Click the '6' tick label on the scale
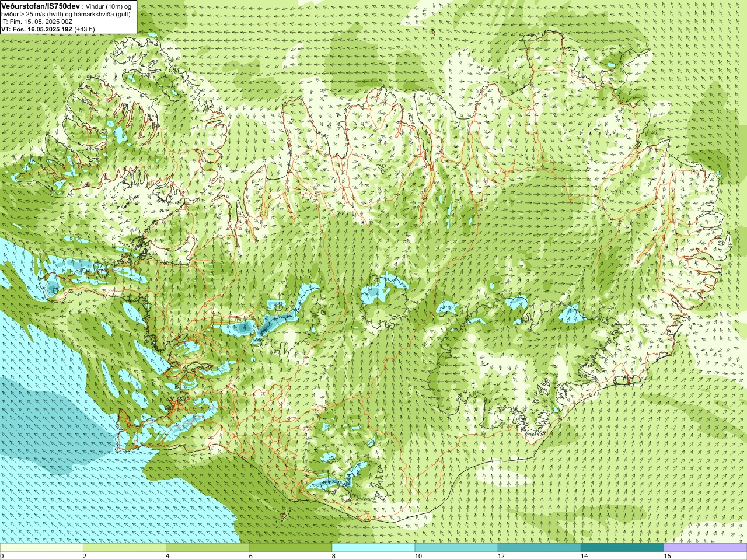 (250, 556)
